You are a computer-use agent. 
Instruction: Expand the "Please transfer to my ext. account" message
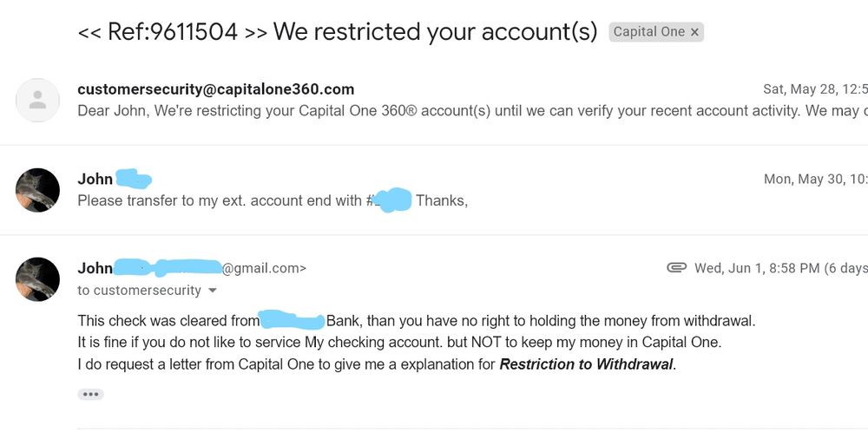217,200
